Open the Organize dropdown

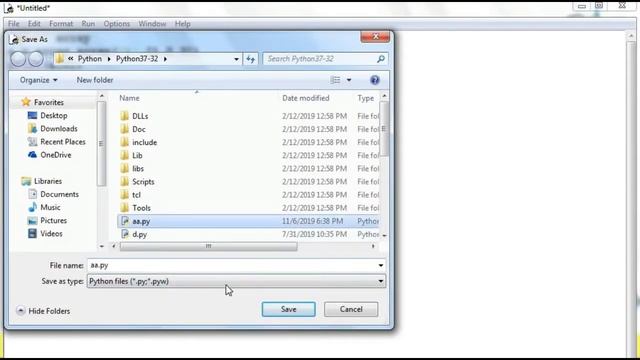[38, 80]
